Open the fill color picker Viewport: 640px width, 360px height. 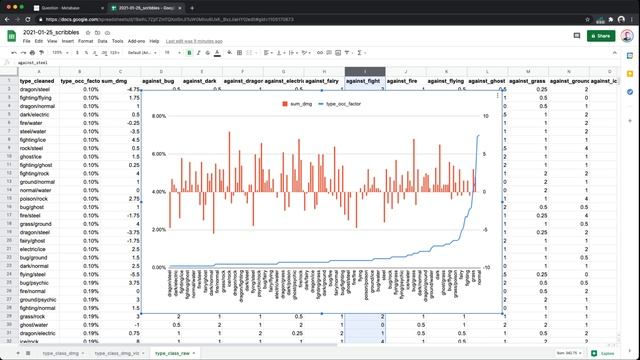point(230,53)
